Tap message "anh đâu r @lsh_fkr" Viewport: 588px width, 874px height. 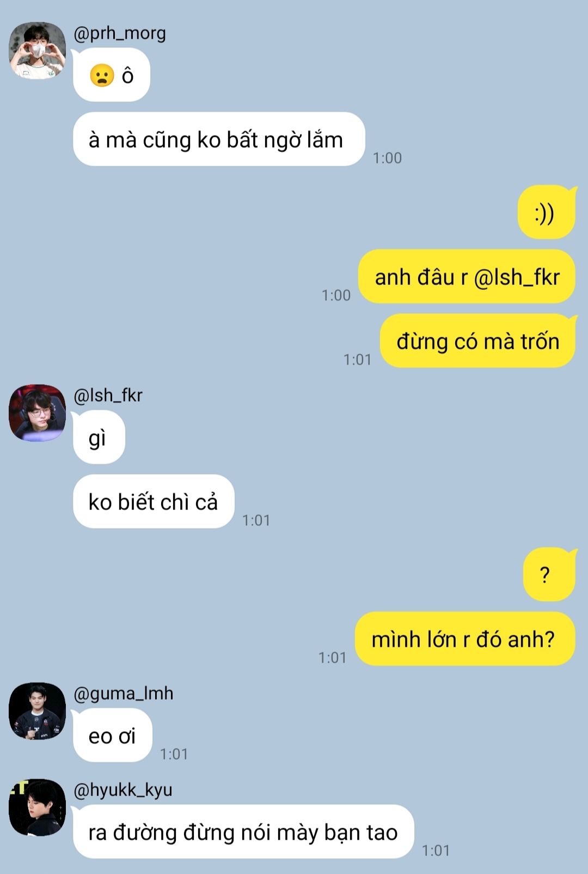(x=467, y=276)
